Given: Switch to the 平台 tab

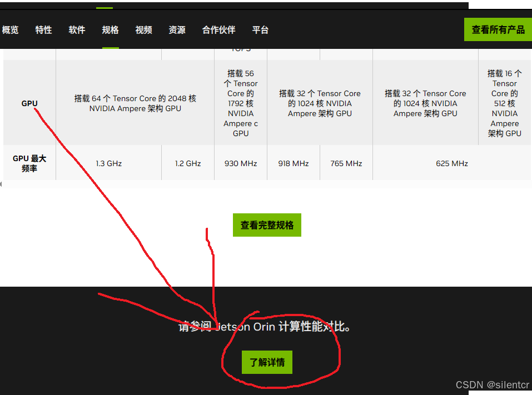Looking at the screenshot, I should point(260,30).
